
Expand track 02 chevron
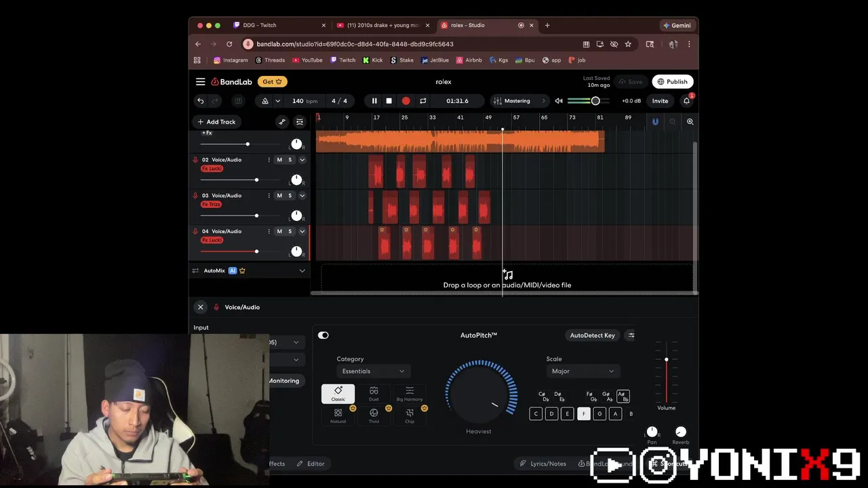coord(302,160)
